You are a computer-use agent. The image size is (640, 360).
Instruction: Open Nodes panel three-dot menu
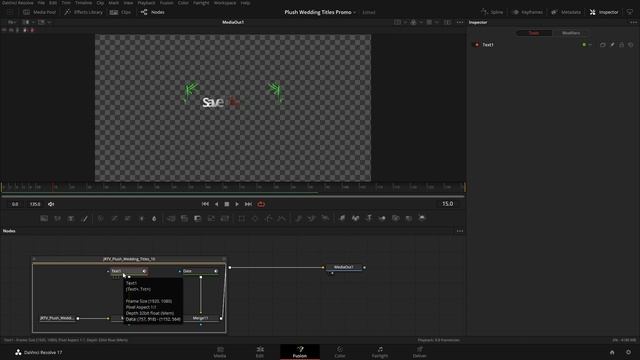(460, 231)
